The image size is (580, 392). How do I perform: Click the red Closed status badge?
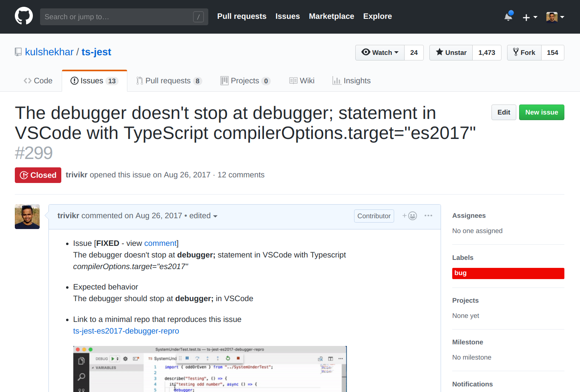click(38, 175)
